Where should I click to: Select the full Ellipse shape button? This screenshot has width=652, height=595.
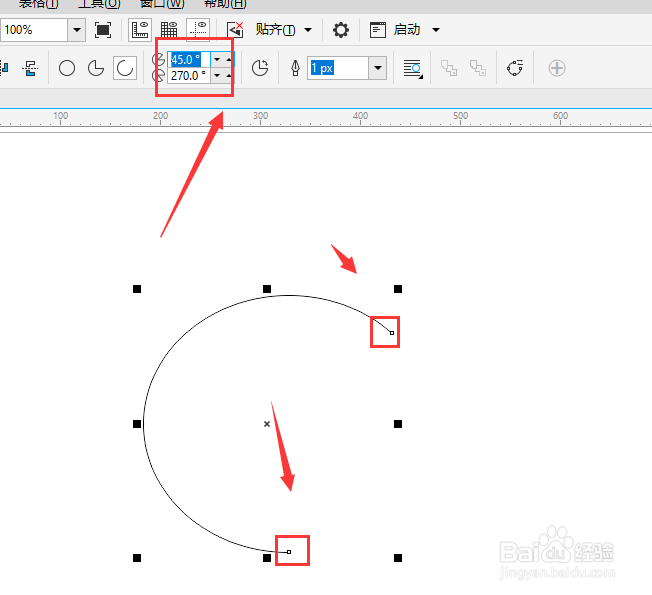pyautogui.click(x=67, y=68)
